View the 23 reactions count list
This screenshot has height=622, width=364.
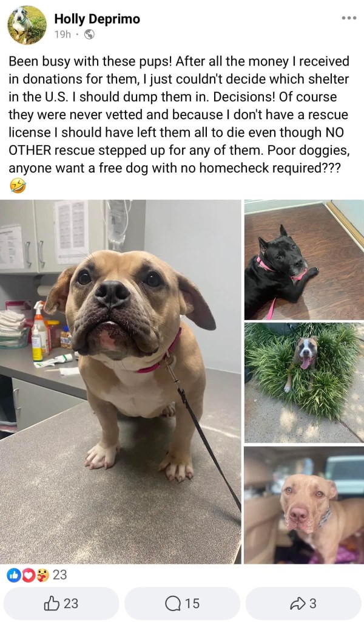[x=60, y=575]
